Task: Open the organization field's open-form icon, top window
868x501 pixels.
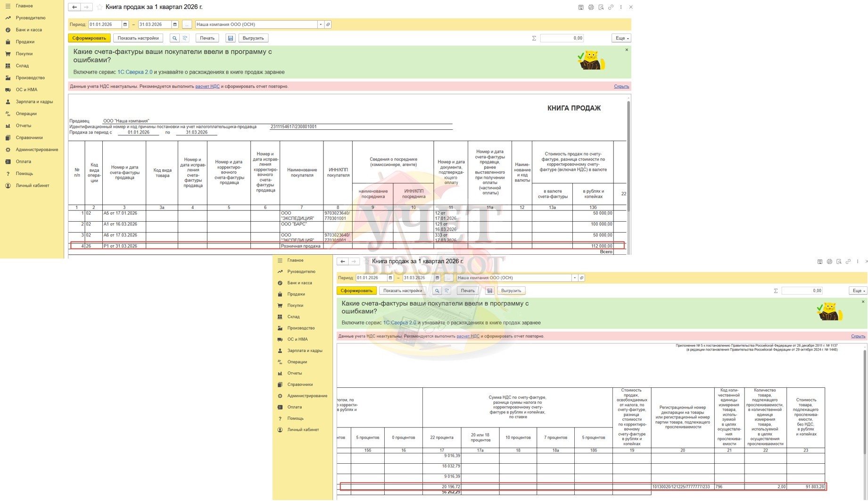Action: pyautogui.click(x=328, y=25)
